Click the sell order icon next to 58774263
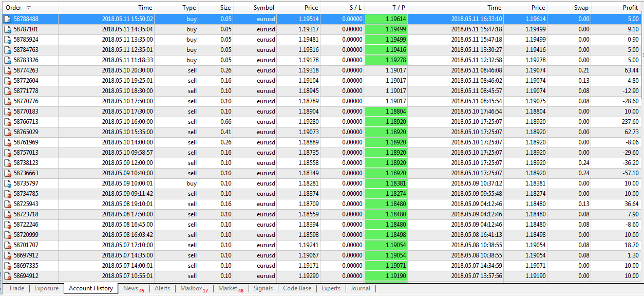 coord(8,70)
